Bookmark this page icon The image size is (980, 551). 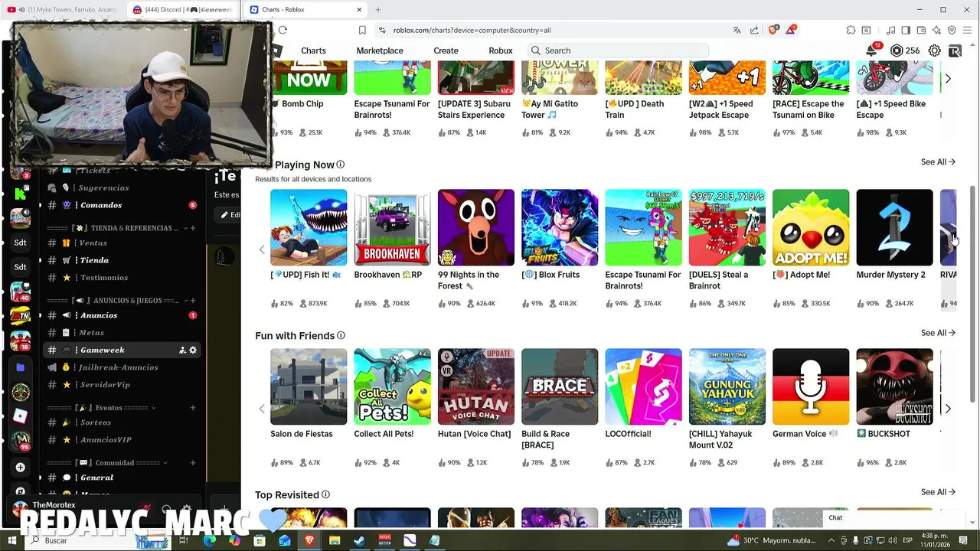362,30
